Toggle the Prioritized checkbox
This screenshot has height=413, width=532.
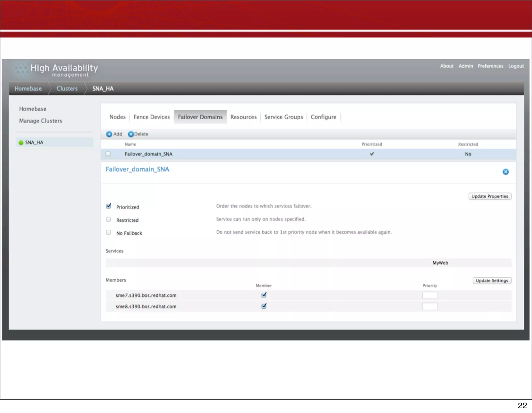(x=109, y=206)
